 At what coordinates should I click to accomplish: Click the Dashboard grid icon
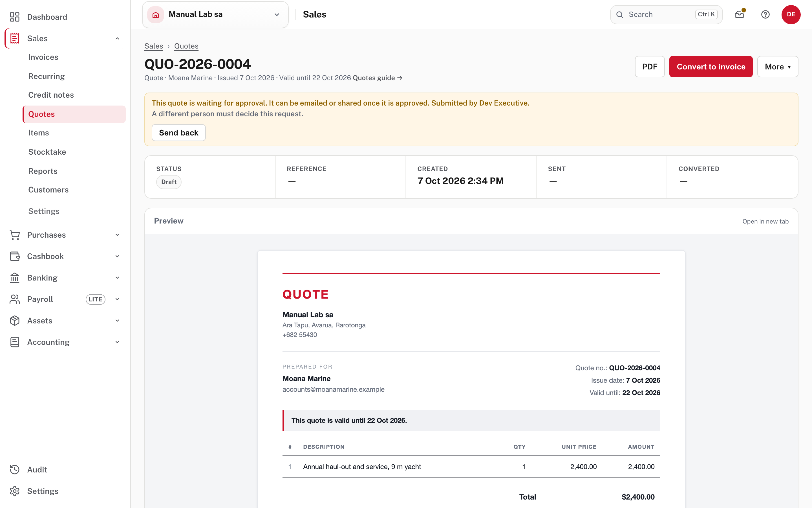[14, 17]
